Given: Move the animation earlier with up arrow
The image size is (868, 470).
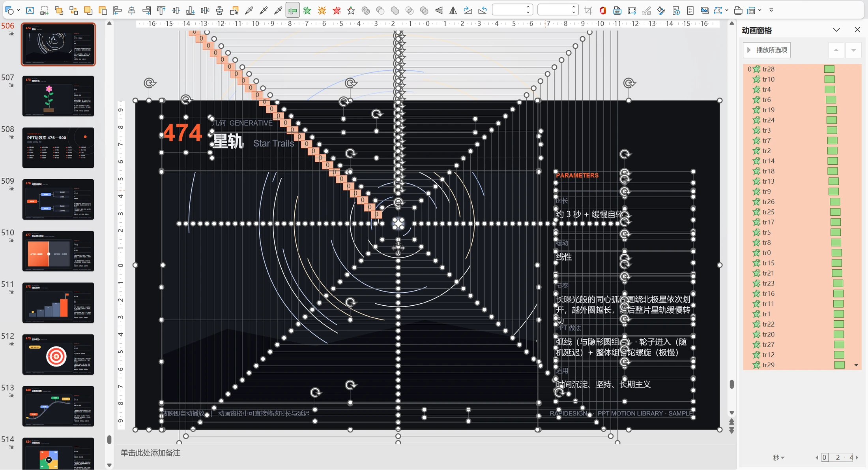Looking at the screenshot, I should 836,50.
